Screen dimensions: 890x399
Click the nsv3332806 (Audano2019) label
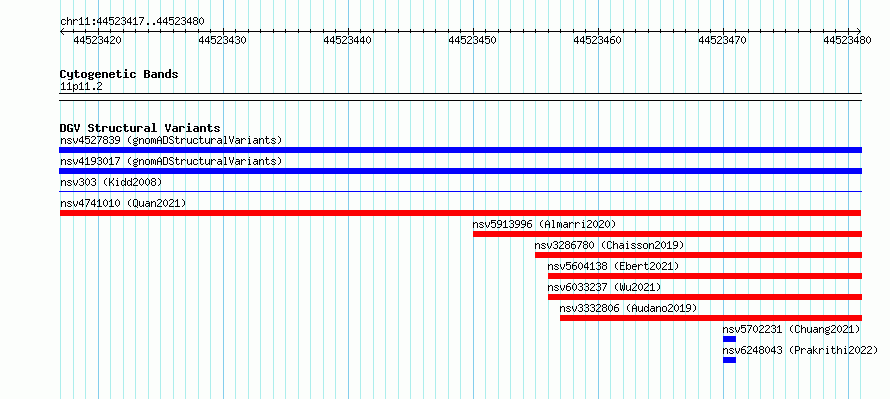[x=628, y=308]
